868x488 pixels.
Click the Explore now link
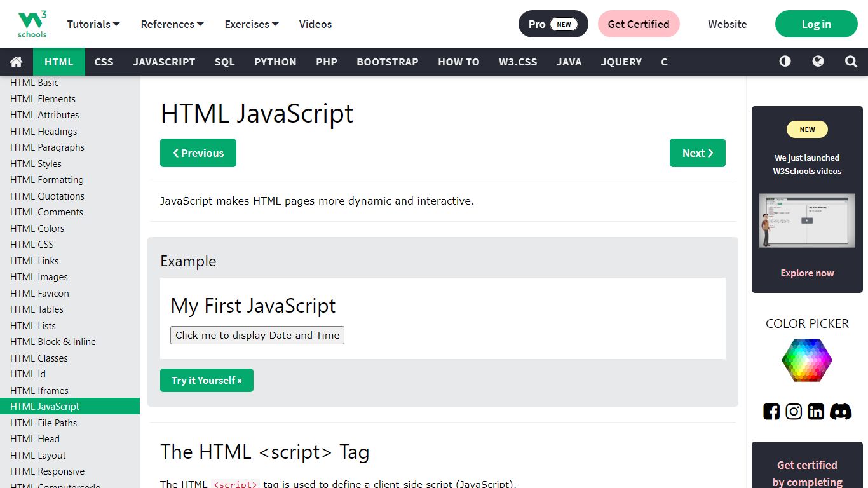(807, 273)
